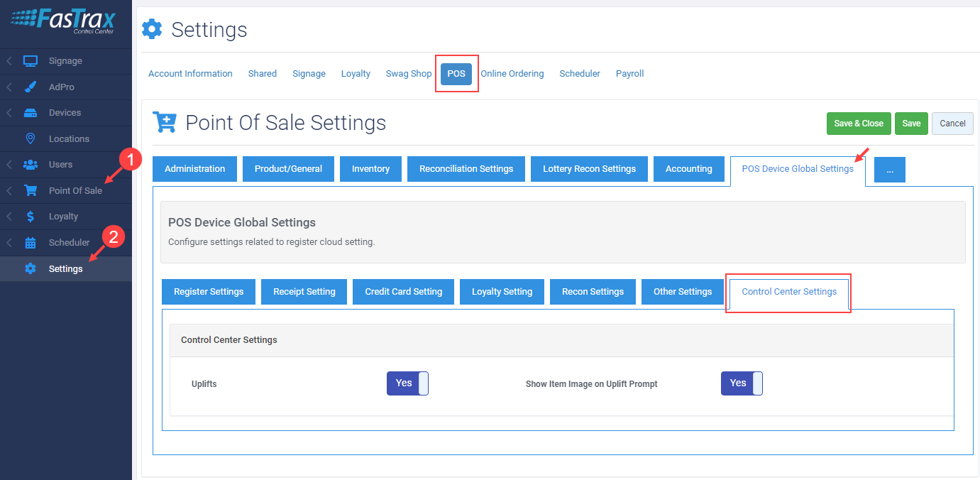
Task: Click the Locations pin icon
Action: click(31, 139)
